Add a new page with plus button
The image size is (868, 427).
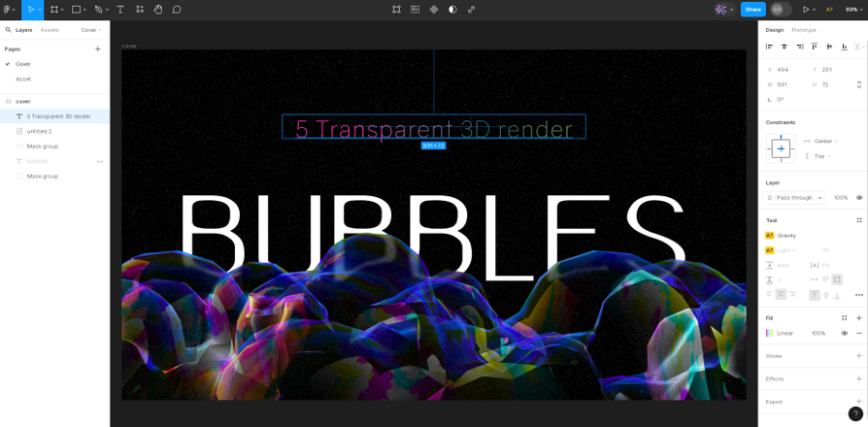(97, 49)
